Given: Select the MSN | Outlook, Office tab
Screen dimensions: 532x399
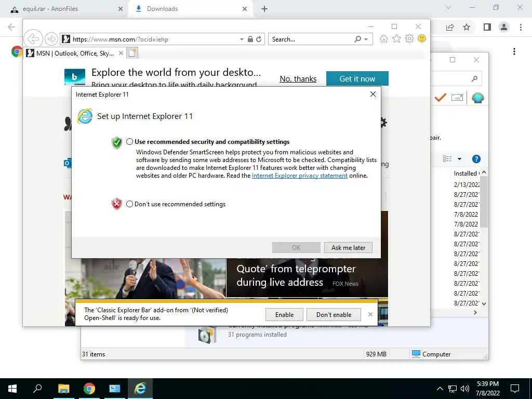Looking at the screenshot, I should click(75, 54).
